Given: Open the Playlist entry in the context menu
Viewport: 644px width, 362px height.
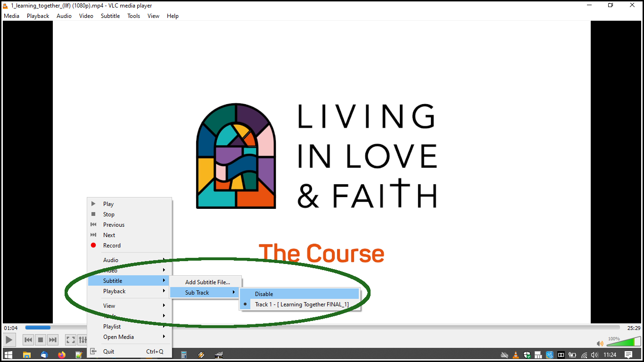Looking at the screenshot, I should coord(130,326).
